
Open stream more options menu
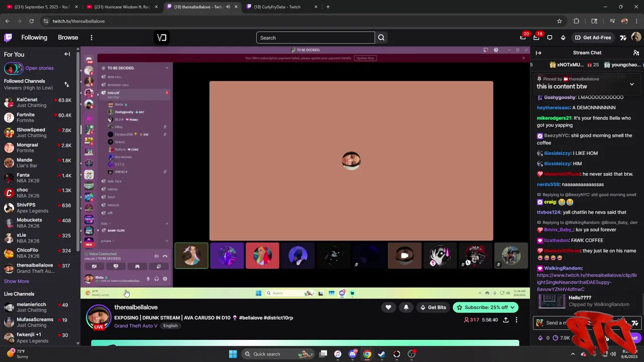click(x=516, y=320)
